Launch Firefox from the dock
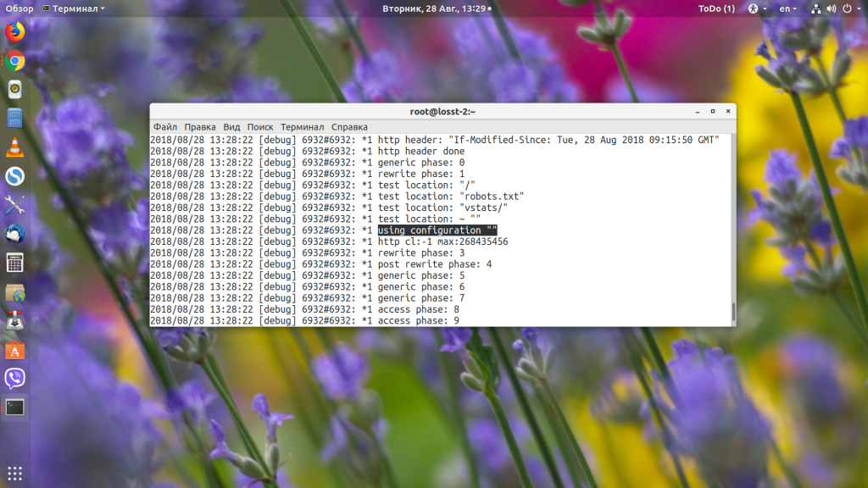 point(14,32)
